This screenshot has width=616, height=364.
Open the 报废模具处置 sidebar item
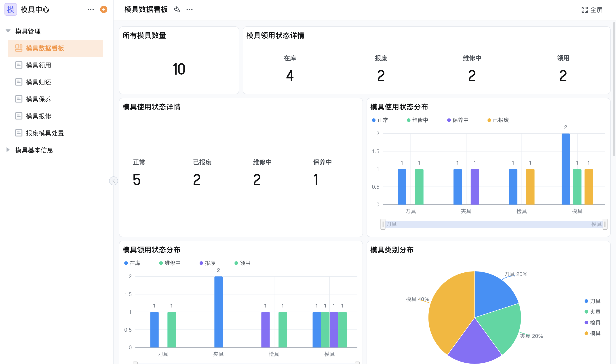point(55,133)
